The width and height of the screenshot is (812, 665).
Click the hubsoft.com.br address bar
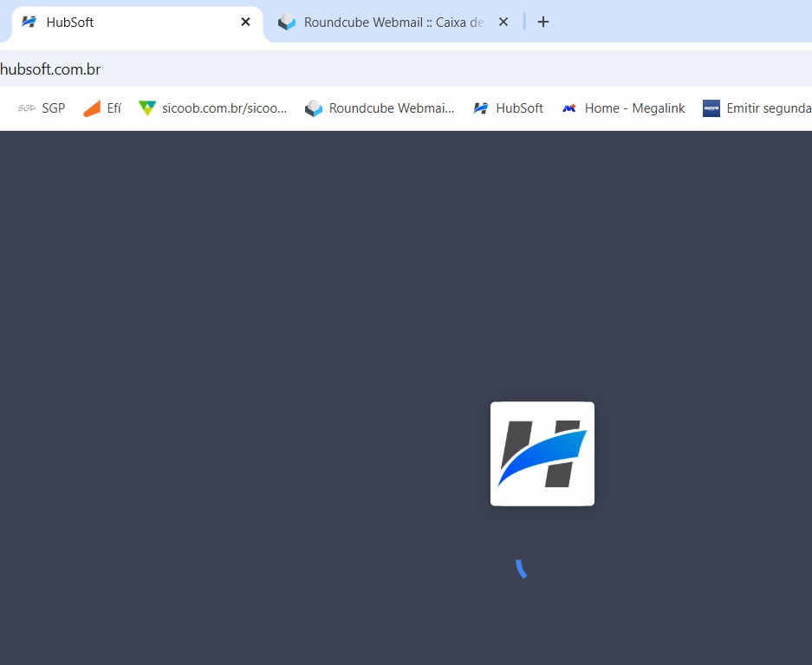406,68
